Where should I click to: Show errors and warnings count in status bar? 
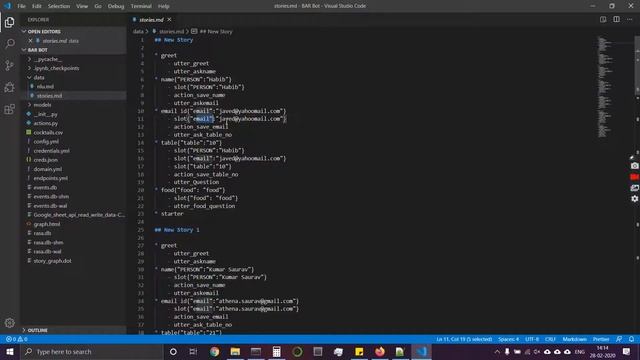16,339
